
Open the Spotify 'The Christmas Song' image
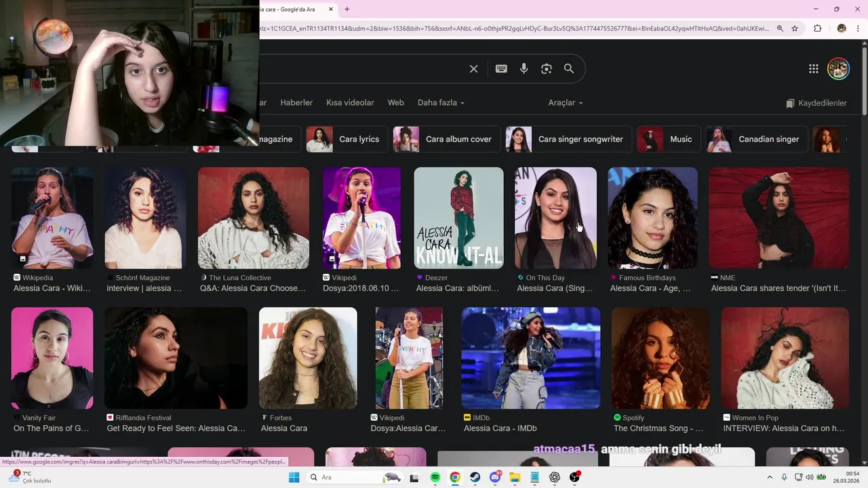(x=661, y=359)
